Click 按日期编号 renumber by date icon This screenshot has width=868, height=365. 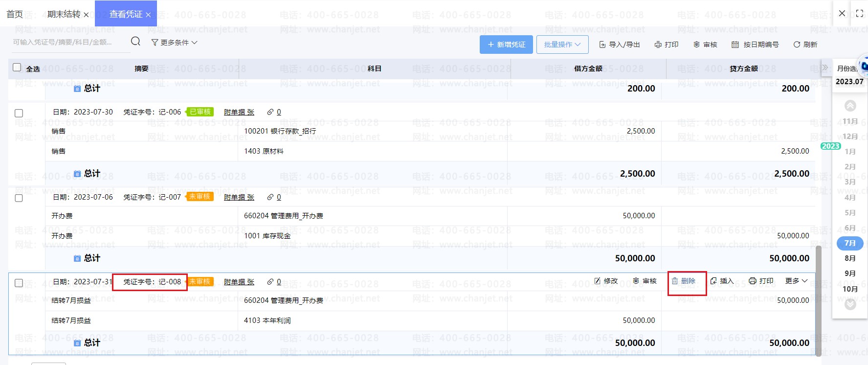pyautogui.click(x=735, y=45)
